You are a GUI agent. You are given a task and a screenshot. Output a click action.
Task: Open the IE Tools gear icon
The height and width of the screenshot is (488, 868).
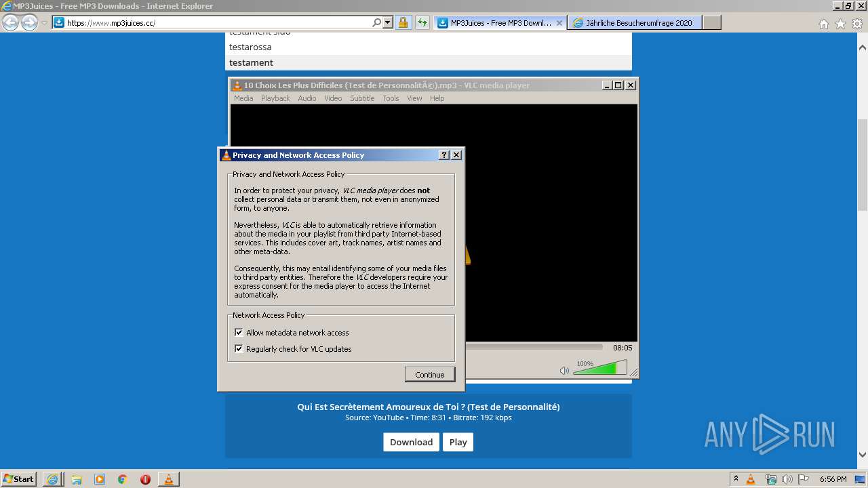coord(857,24)
